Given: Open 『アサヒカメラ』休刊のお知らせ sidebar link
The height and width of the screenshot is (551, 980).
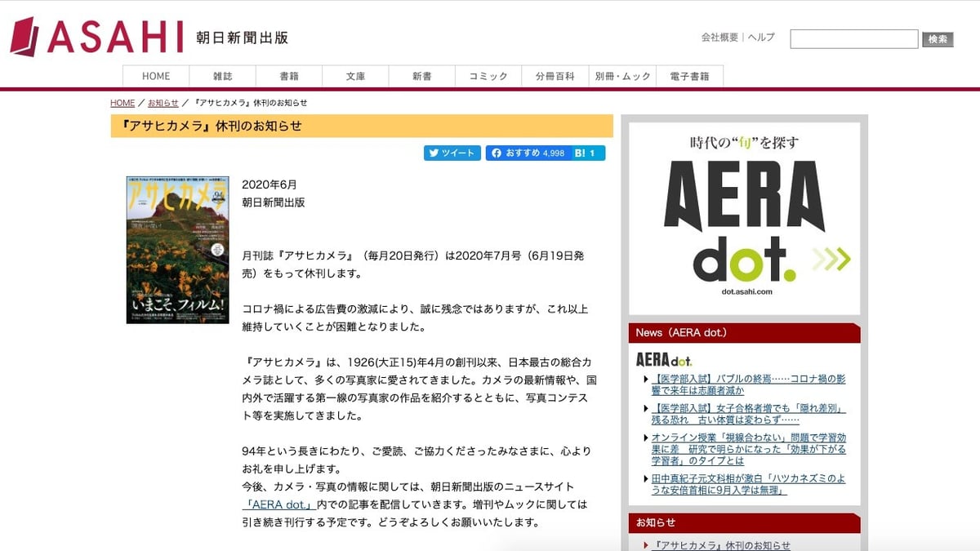Looking at the screenshot, I should (x=720, y=545).
